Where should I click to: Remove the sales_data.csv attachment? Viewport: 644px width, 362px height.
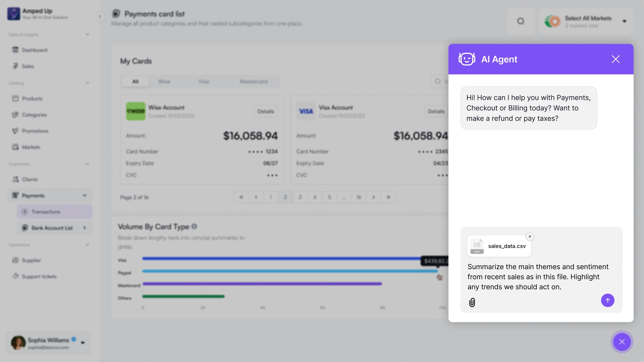530,237
